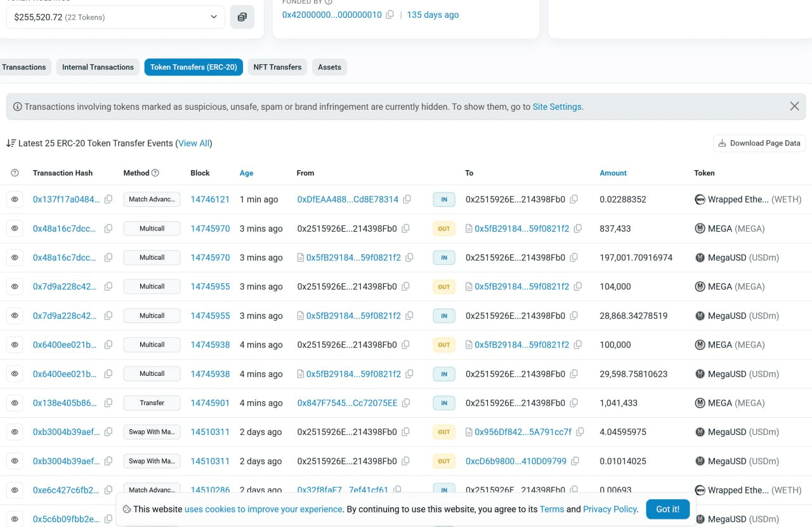The width and height of the screenshot is (812, 527).
Task: Toggle eye preview for the 837,433 MEGA row
Action: (x=15, y=229)
